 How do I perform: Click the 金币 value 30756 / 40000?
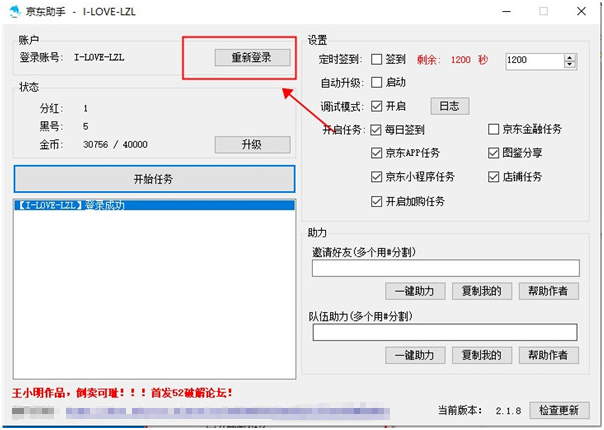point(115,145)
